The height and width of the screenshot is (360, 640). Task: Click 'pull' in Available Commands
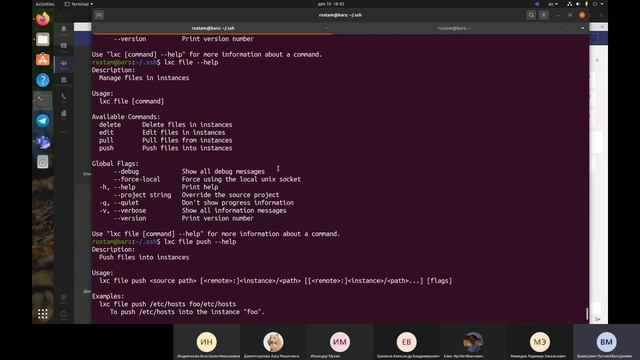(x=106, y=140)
